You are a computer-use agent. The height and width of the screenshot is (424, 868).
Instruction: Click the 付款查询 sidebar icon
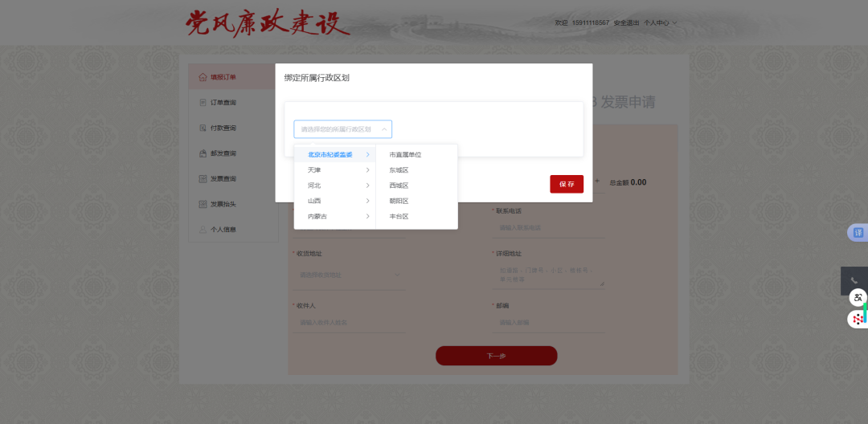(203, 128)
